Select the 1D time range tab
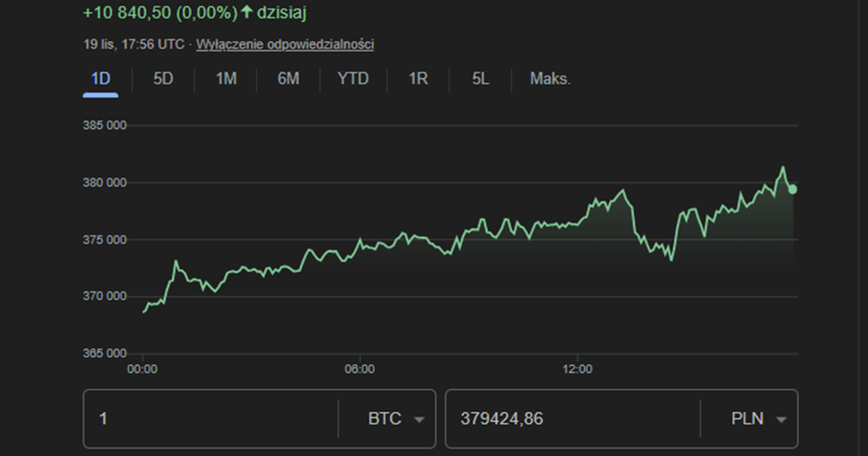Viewport: 868px width, 456px height. pyautogui.click(x=100, y=79)
